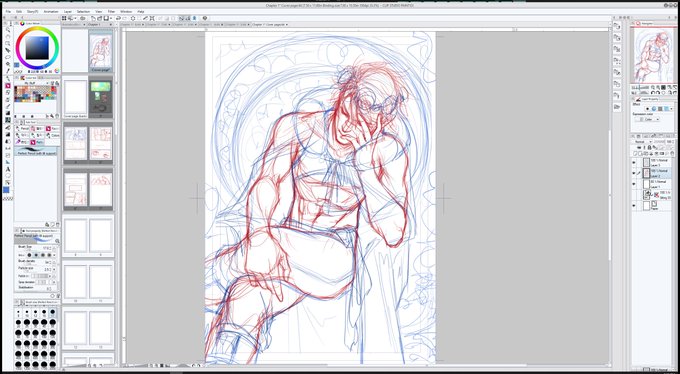680x374 pixels.
Task: Select the Balloon tool
Action: 7,176
